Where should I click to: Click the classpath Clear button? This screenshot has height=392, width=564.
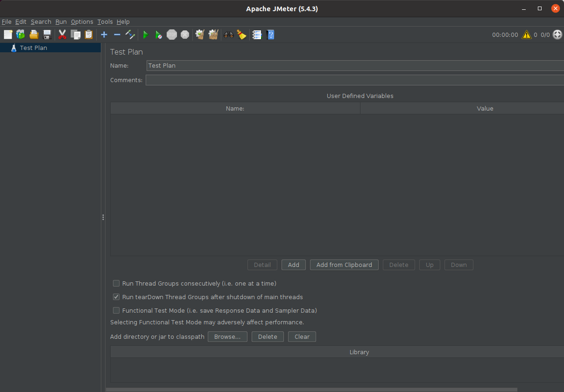pyautogui.click(x=302, y=336)
